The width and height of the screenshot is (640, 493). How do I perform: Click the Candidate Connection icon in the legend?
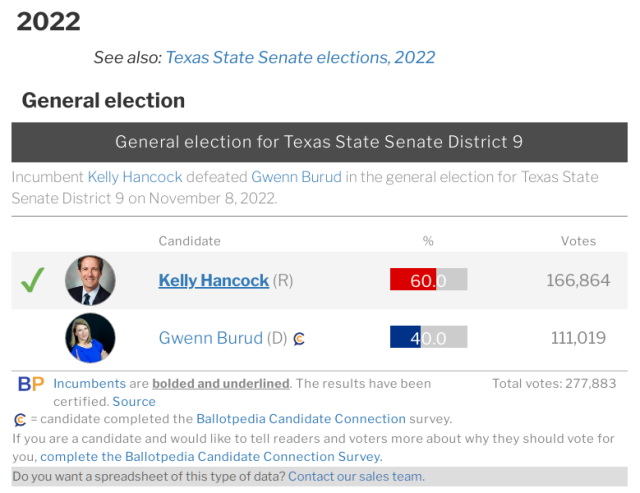tap(20, 420)
